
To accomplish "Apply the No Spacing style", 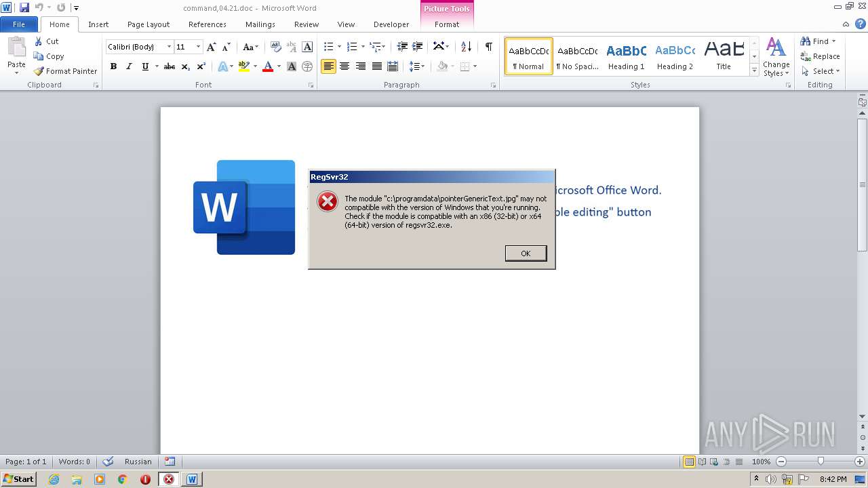I will pyautogui.click(x=577, y=56).
